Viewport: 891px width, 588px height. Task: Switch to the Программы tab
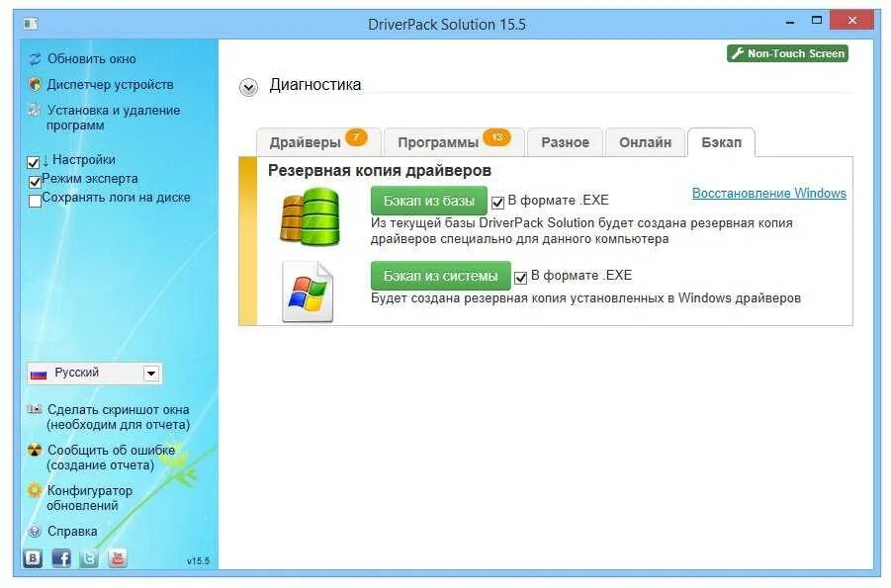(x=454, y=142)
